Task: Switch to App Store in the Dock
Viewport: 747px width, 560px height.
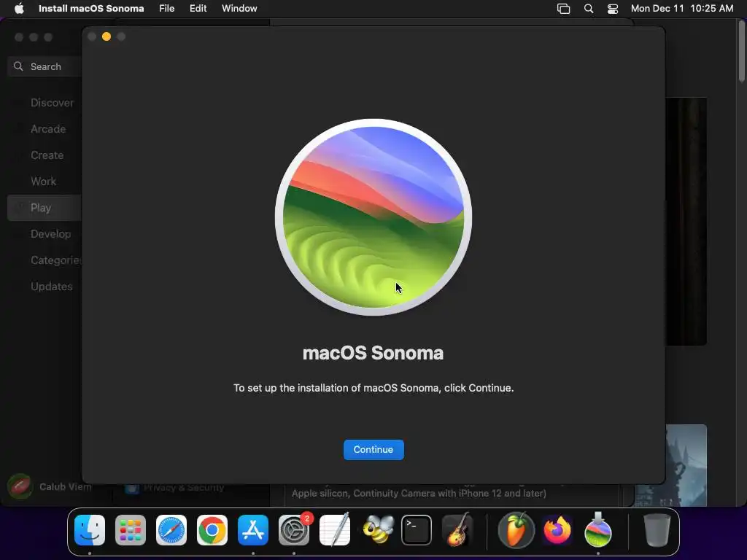Action: [253, 530]
